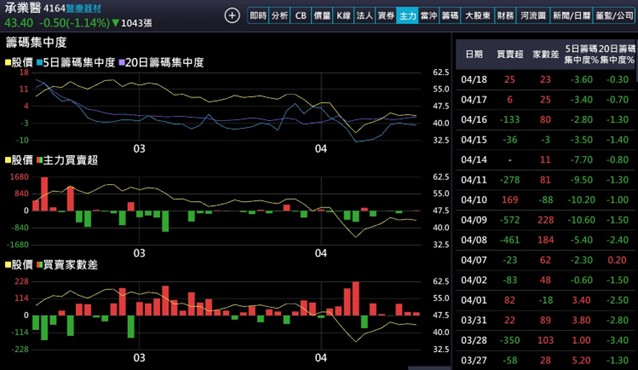The image size is (638, 370).
Task: Switch to the 法人 tab
Action: 365,15
